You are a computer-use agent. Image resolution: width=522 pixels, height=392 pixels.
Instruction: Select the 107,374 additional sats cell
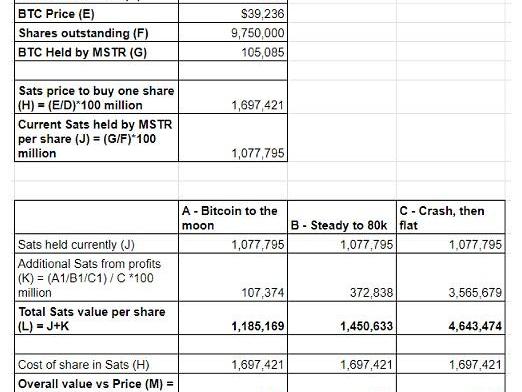click(x=233, y=277)
